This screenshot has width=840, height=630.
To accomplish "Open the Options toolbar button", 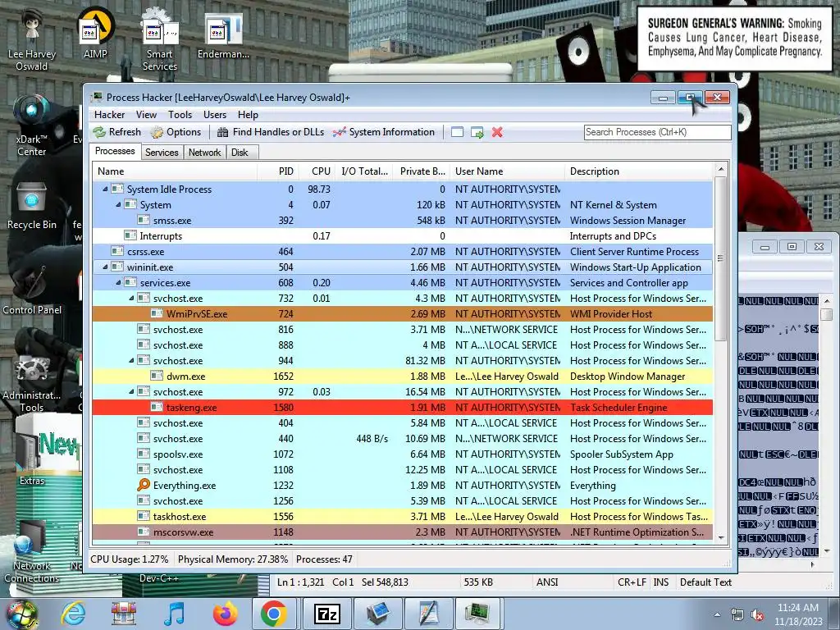I will point(176,132).
